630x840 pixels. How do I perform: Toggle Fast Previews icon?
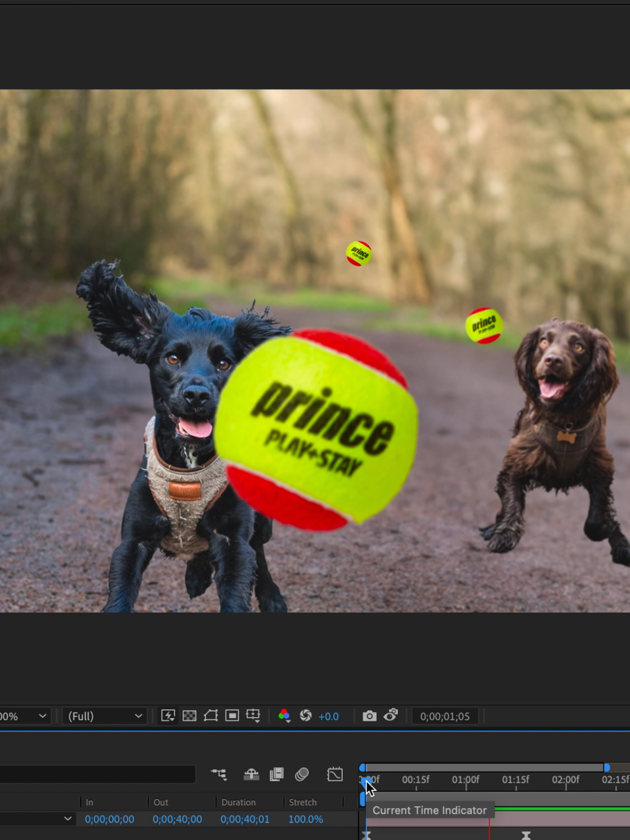point(168,716)
